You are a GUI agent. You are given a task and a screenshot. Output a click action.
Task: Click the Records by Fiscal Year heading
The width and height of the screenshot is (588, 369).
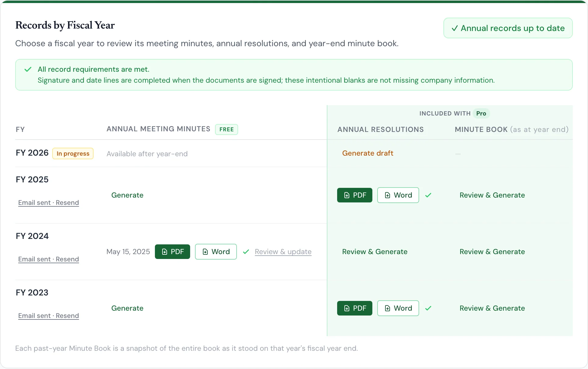tap(65, 25)
